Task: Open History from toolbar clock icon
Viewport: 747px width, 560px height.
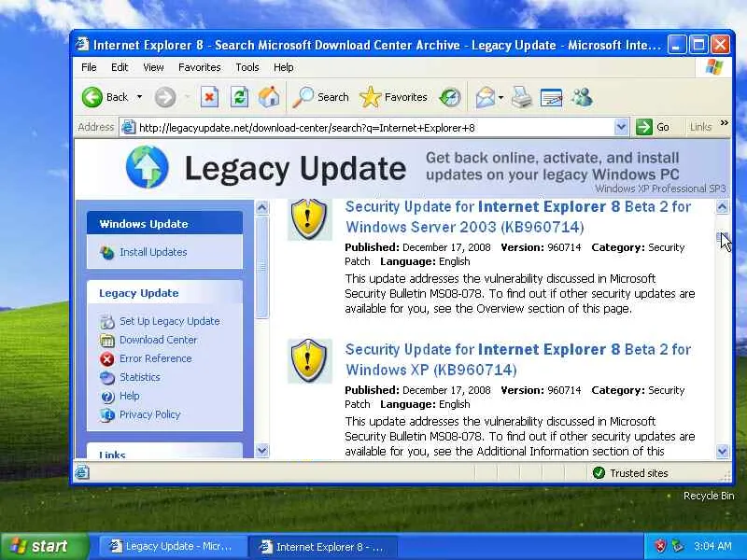Action: coord(450,98)
